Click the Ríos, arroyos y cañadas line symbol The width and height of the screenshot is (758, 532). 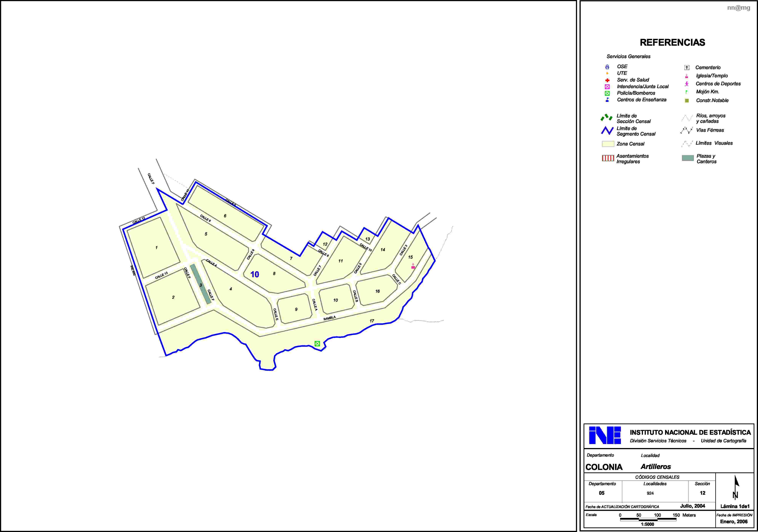pos(687,118)
